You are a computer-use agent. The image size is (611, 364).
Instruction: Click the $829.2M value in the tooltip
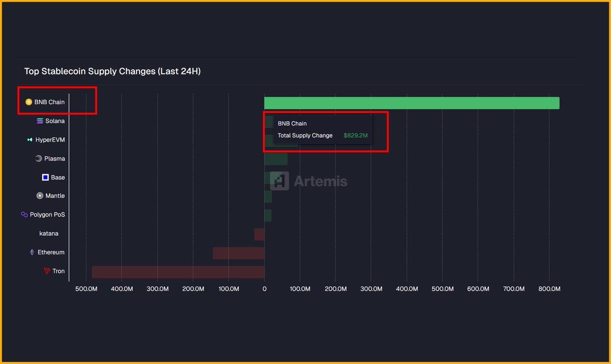[355, 135]
